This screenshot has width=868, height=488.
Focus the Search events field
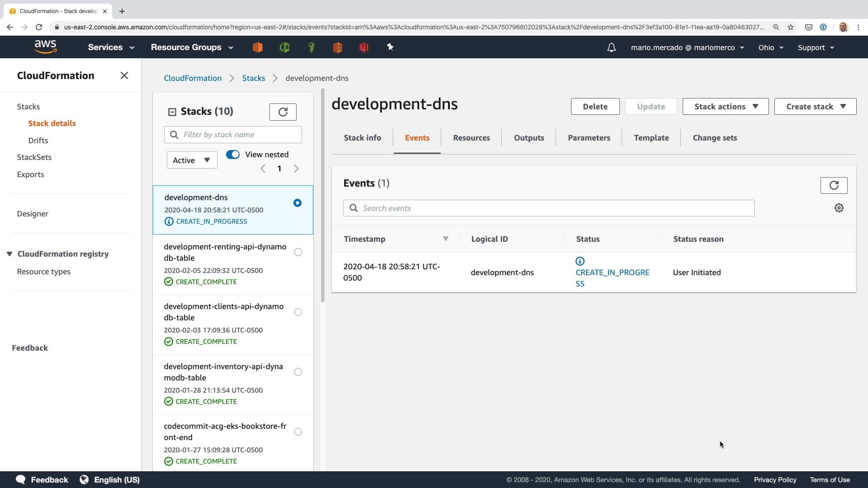(x=548, y=208)
